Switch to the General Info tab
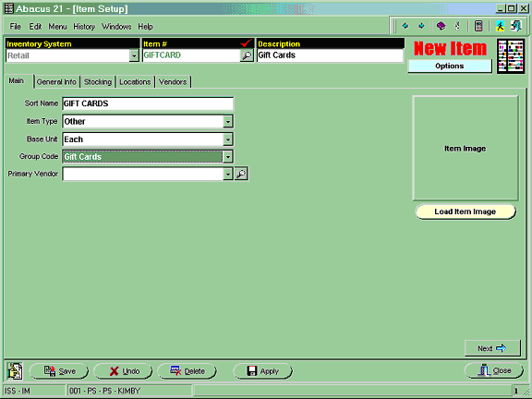532x399 pixels. click(x=56, y=82)
